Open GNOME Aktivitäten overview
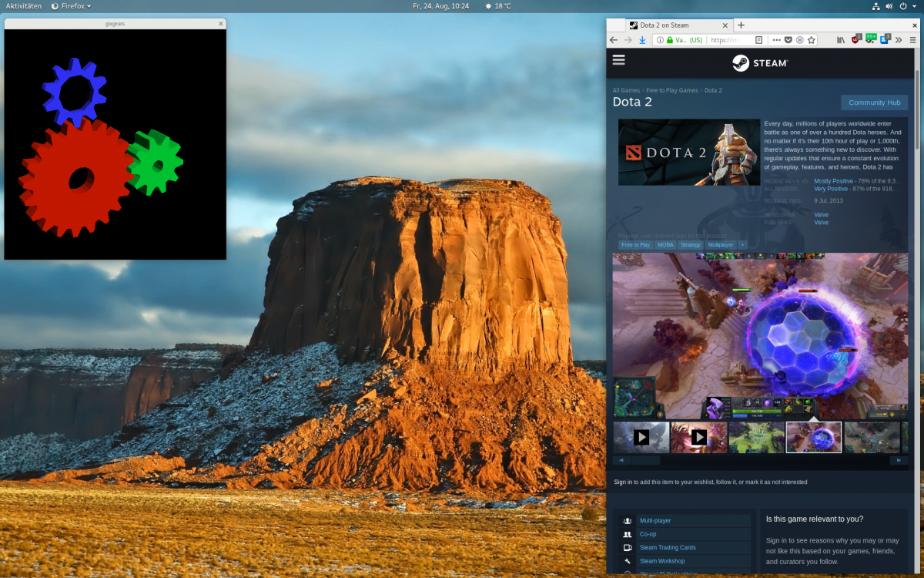924x578 pixels. click(24, 6)
